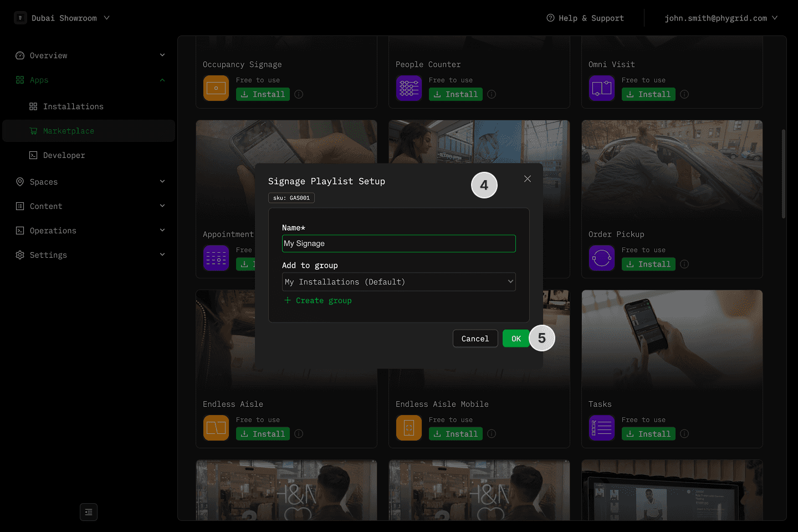This screenshot has height=532, width=798.
Task: Open info icon next to Endless Aisle Install
Action: click(x=299, y=434)
